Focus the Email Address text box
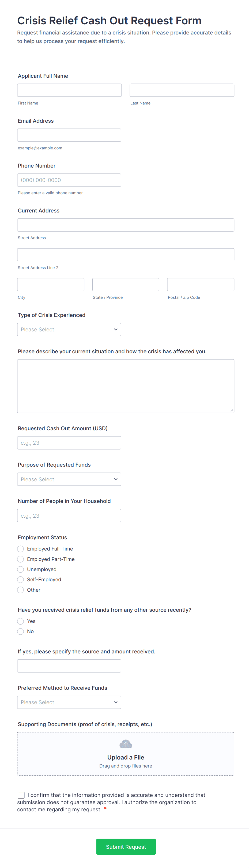Screen dimensions: 249x868 (x=69, y=135)
